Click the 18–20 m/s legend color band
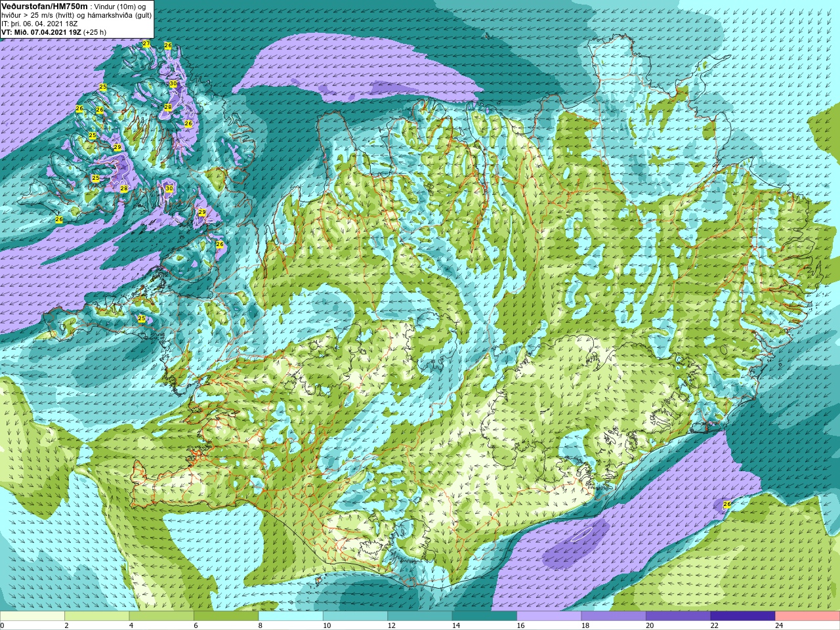The height and width of the screenshot is (630, 840). point(614,616)
